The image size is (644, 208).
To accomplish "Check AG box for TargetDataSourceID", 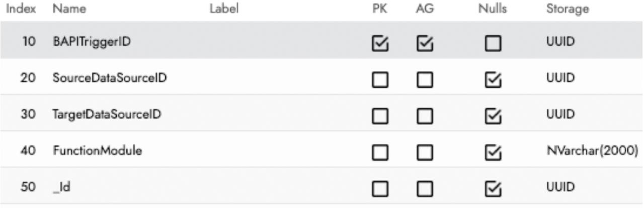I will tap(425, 117).
